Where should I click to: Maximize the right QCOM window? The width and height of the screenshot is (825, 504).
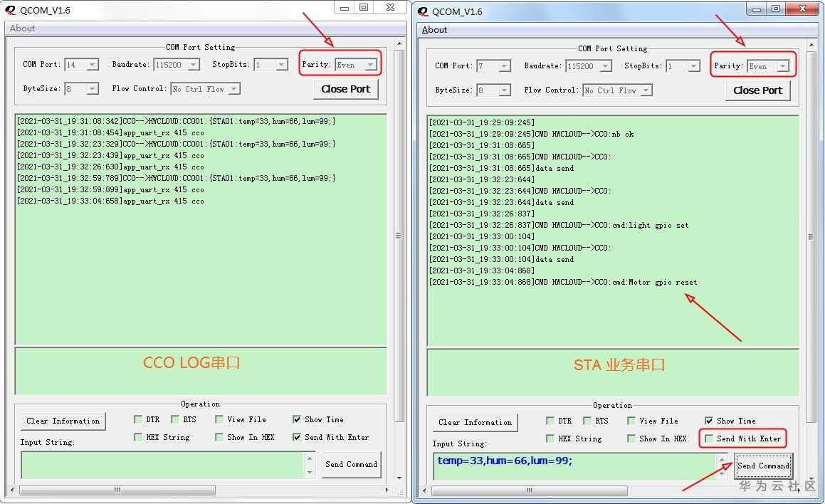point(776,9)
